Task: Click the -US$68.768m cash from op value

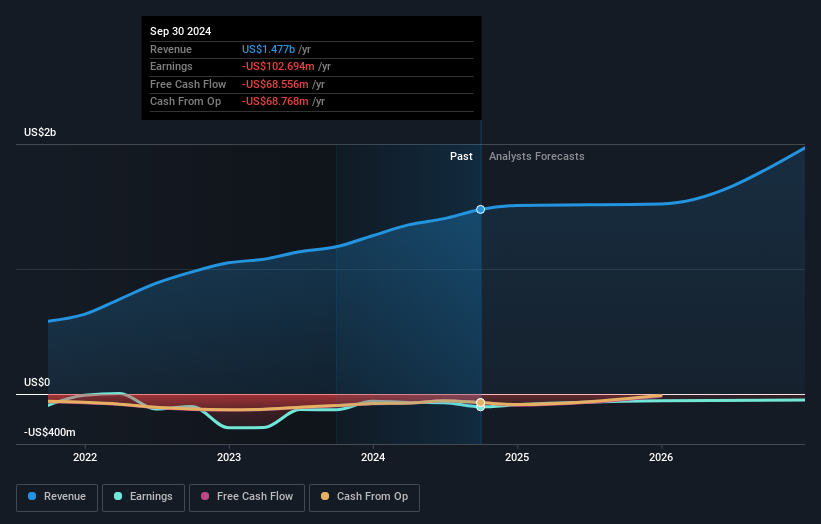Action: [275, 102]
